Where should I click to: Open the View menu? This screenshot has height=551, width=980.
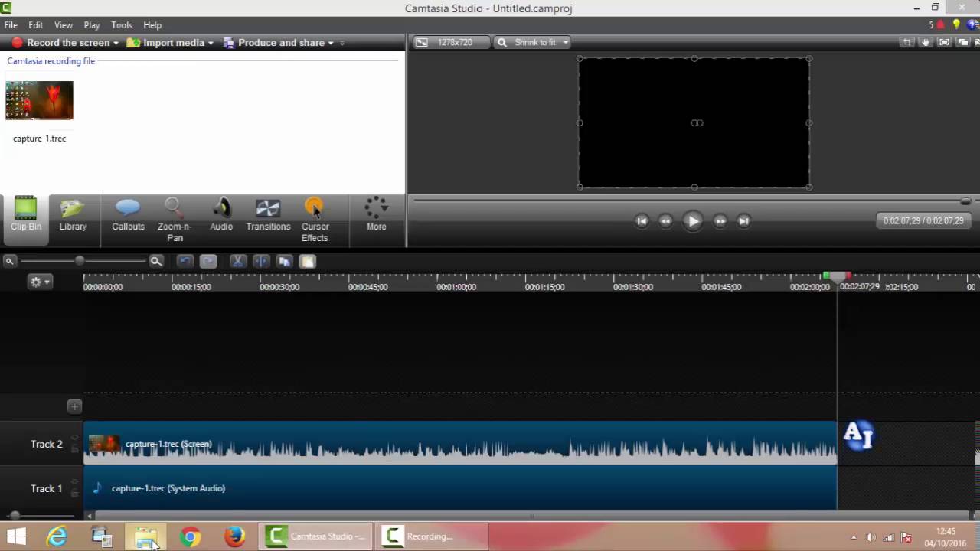(x=64, y=25)
